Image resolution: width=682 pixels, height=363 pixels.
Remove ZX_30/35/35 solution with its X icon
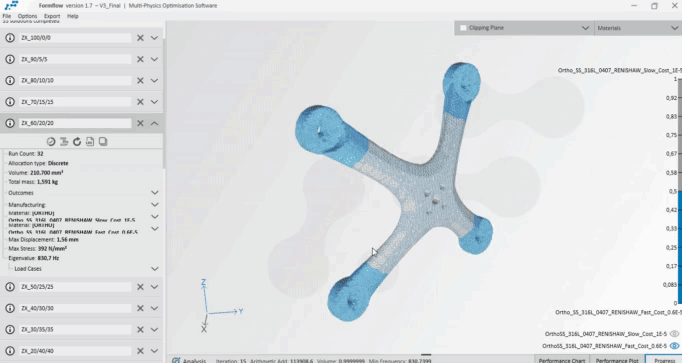[x=140, y=330]
